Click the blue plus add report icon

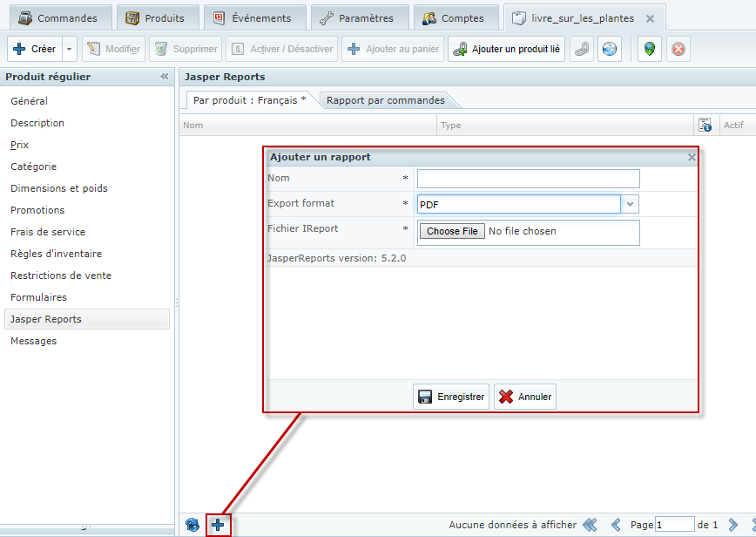coord(218,525)
